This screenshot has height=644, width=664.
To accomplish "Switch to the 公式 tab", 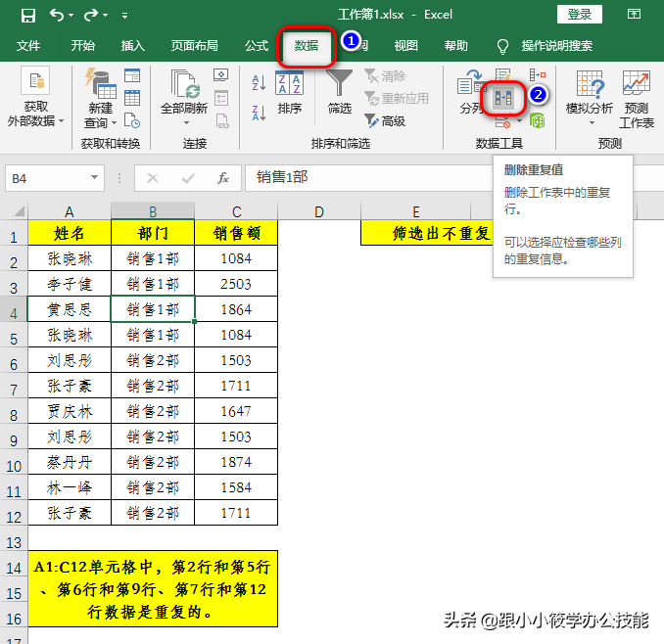I will [257, 45].
